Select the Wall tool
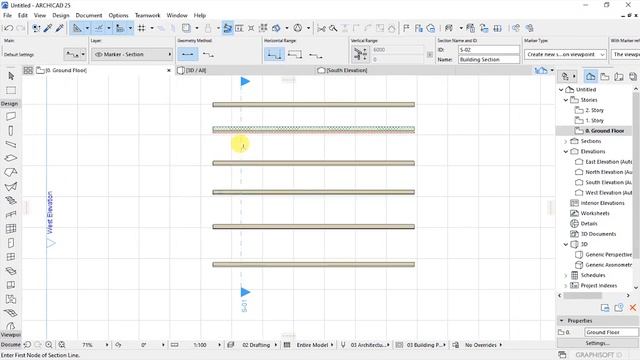The height and width of the screenshot is (360, 640). (x=11, y=116)
